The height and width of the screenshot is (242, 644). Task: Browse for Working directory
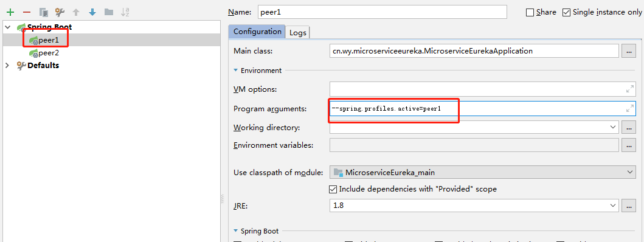628,127
